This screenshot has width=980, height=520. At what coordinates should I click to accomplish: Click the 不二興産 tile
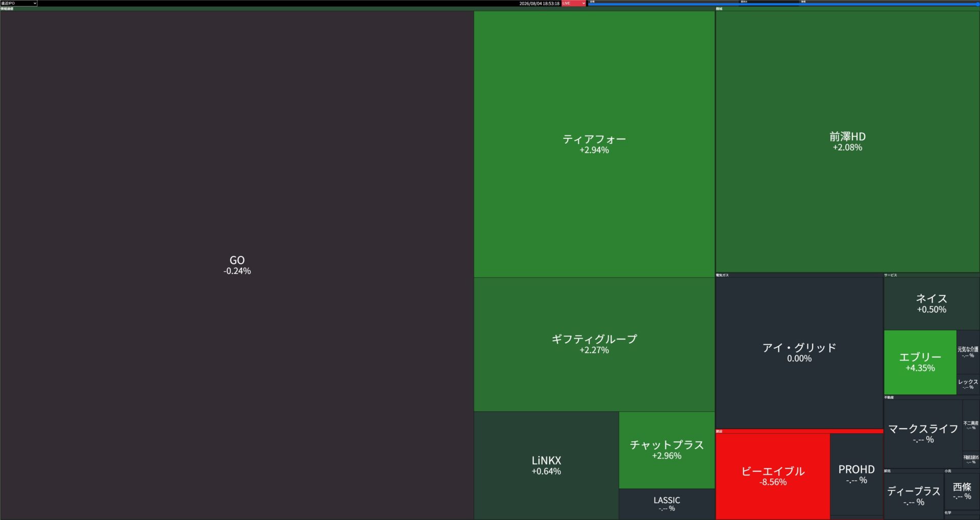click(971, 425)
